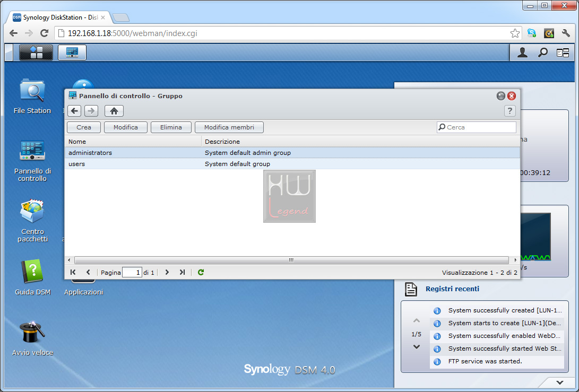Open the DSM search magnifier icon
Viewport: 579px width, 392px height.
coord(542,53)
